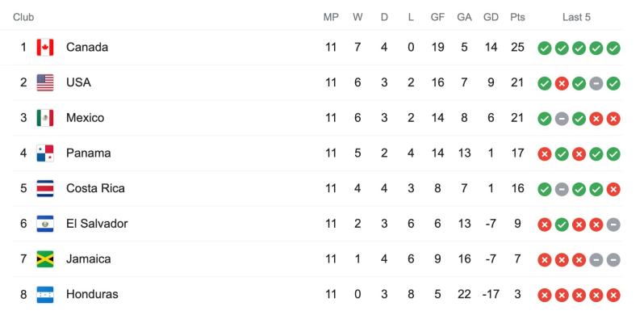Click Honduras's first red loss icon

[x=544, y=296]
